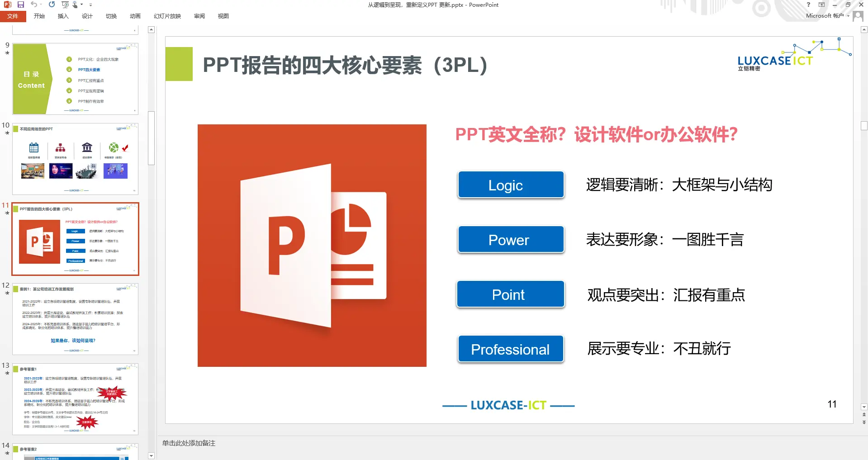Click the animation star icon under slide 13
Image resolution: width=868 pixels, height=460 pixels.
pos(7,373)
